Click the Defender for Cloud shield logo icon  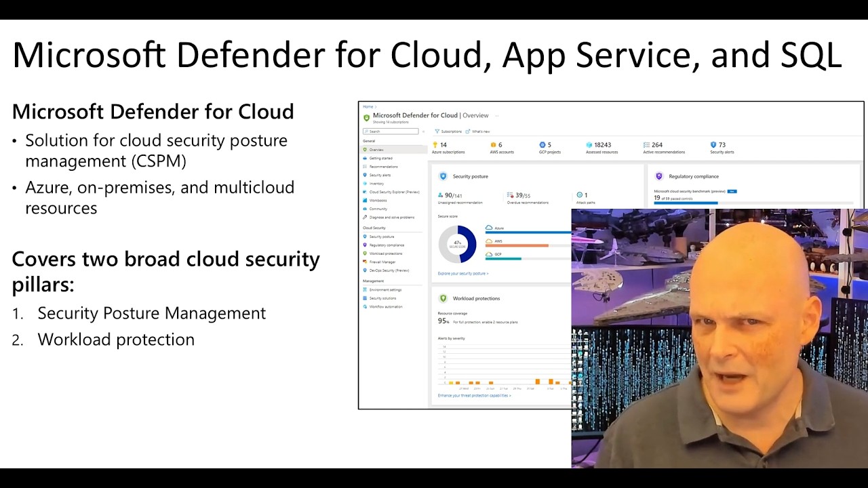(367, 117)
